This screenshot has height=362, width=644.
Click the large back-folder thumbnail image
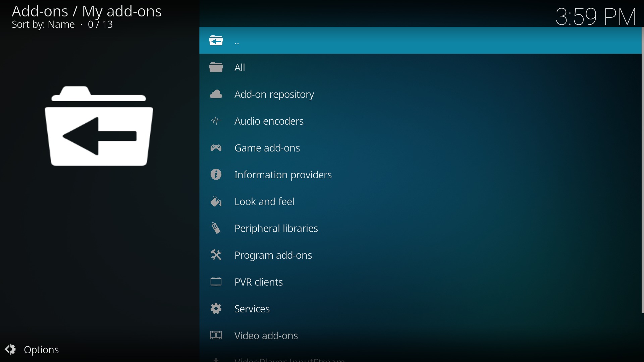99,127
